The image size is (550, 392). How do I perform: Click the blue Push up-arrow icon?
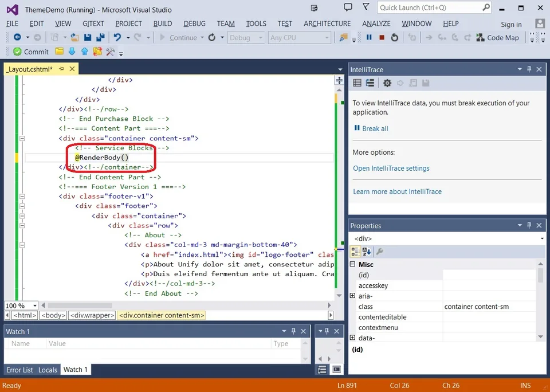click(x=85, y=52)
